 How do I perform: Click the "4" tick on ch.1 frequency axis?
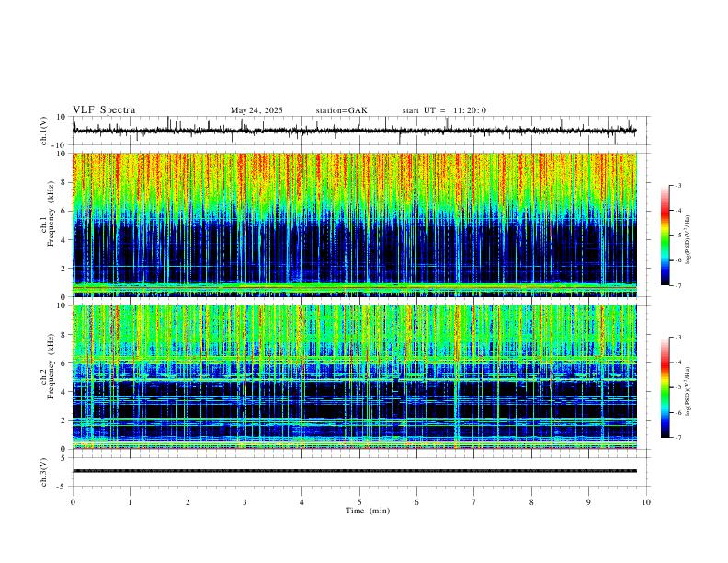(x=64, y=240)
